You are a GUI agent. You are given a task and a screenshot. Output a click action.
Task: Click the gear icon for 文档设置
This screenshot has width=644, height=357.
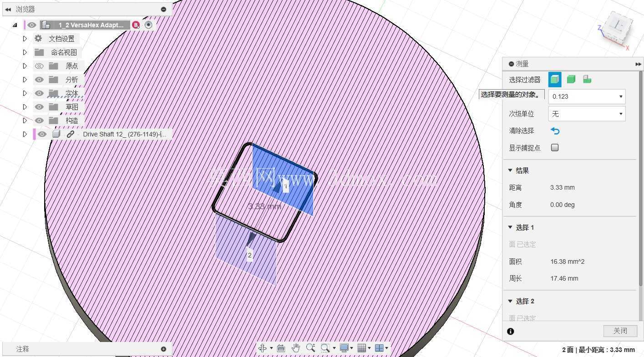(38, 39)
